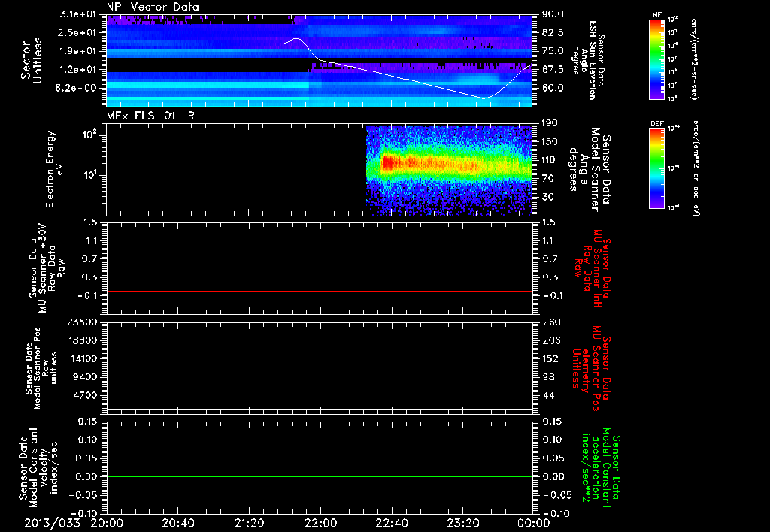Viewport: 770px width, 532px height.
Task: Click the red peak in electron spectrogram
Action: click(388, 161)
